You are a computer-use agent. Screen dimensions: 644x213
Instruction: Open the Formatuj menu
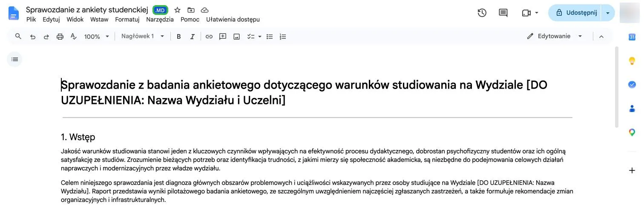pos(127,20)
